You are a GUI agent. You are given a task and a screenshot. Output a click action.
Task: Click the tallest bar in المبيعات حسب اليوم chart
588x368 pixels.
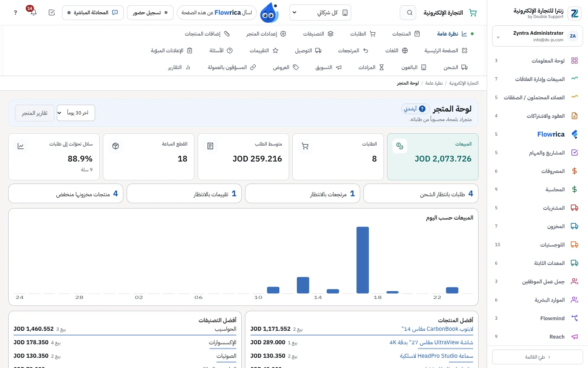click(x=363, y=260)
